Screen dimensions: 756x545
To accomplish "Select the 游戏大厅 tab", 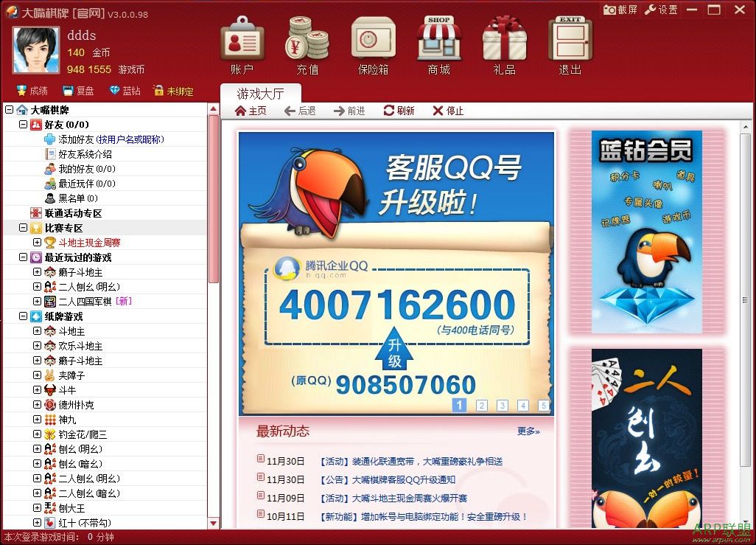I will click(260, 93).
